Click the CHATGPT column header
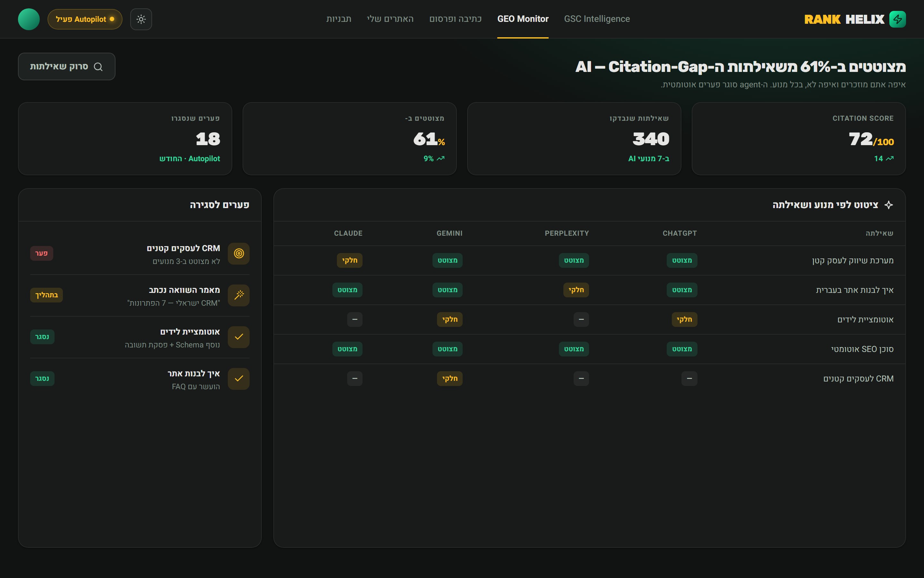924x578 pixels. pyautogui.click(x=680, y=233)
